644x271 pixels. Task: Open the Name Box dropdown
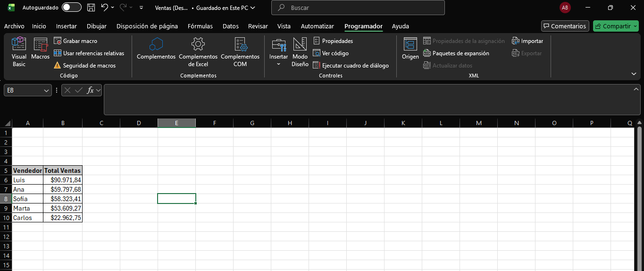[47, 90]
